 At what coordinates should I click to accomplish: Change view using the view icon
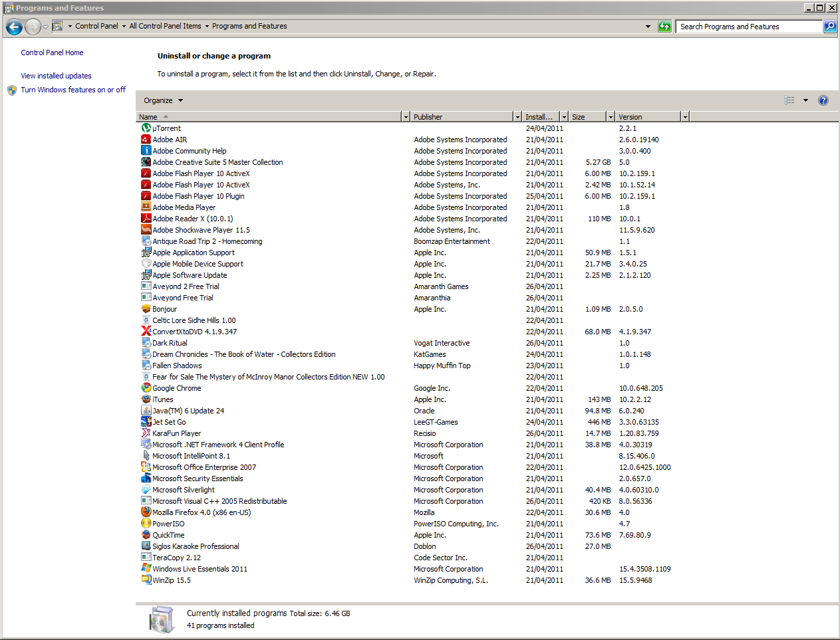pos(789,100)
